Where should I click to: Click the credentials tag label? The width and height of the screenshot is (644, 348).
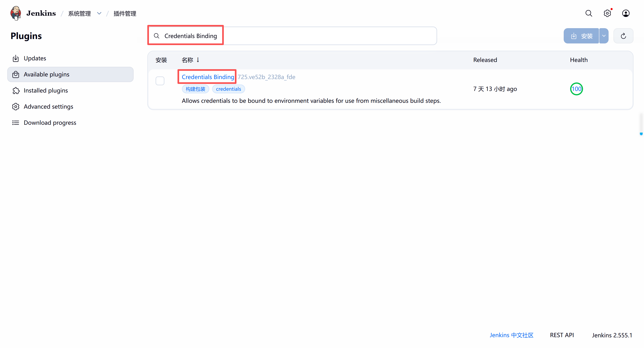(x=228, y=89)
